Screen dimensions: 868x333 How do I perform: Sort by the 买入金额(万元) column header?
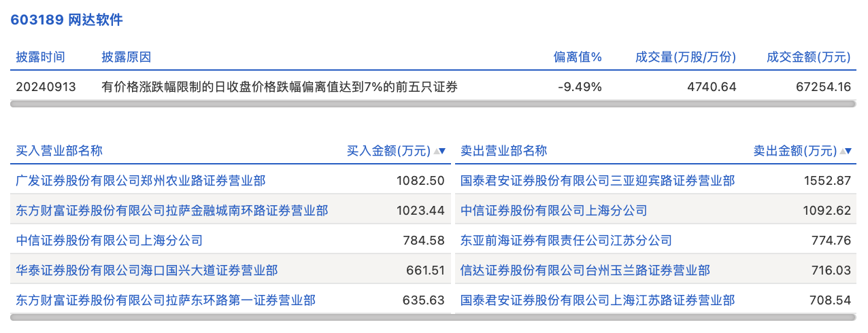388,151
